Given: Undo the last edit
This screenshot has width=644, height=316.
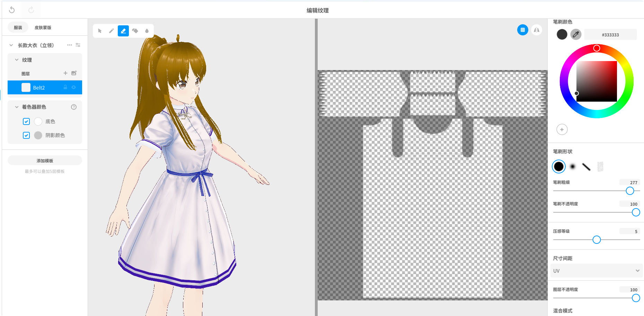Looking at the screenshot, I should 12,10.
